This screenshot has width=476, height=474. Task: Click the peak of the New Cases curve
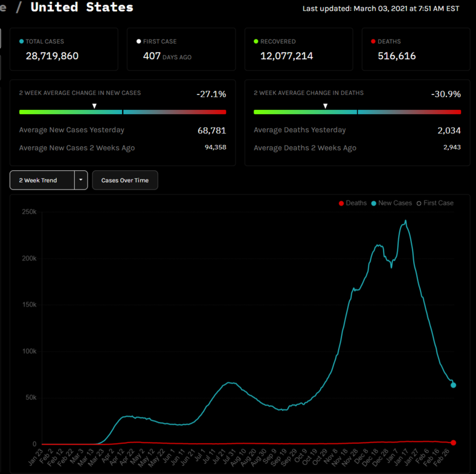click(405, 221)
